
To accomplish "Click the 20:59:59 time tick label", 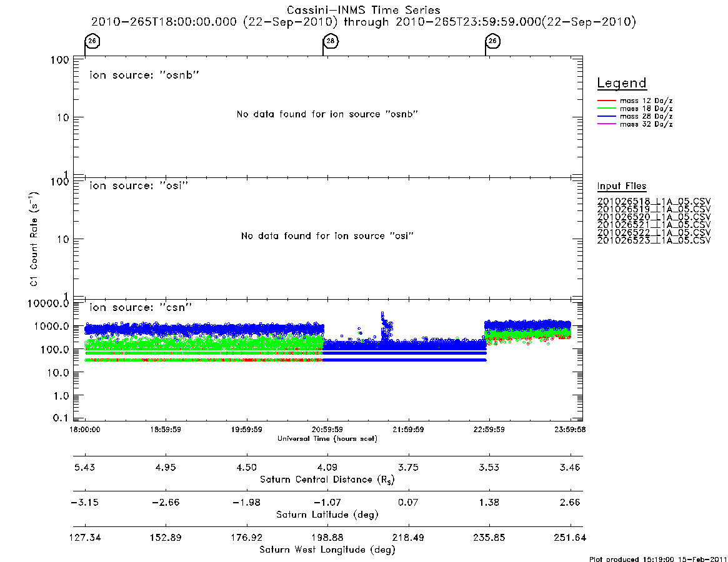I will 327,430.
